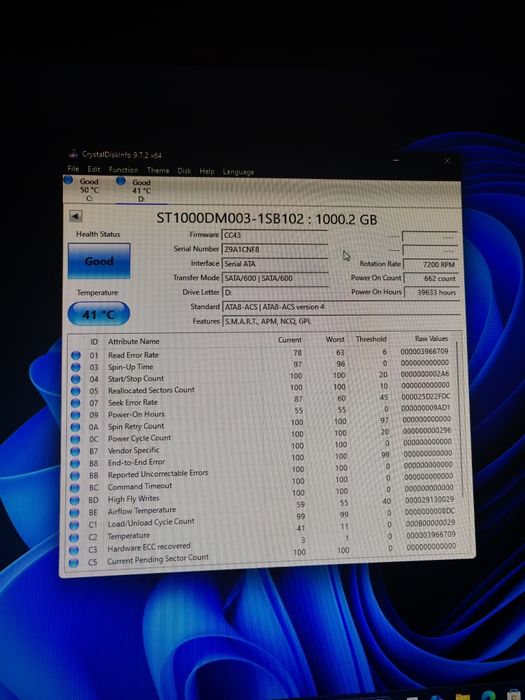Select the Reported Uncorrectable Errors text
Image resolution: width=525 pixels, height=700 pixels.
158,473
